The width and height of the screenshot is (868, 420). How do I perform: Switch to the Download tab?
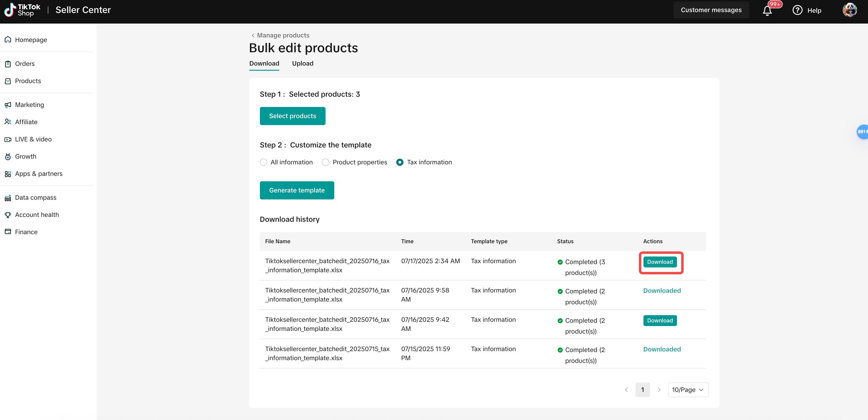pyautogui.click(x=264, y=63)
